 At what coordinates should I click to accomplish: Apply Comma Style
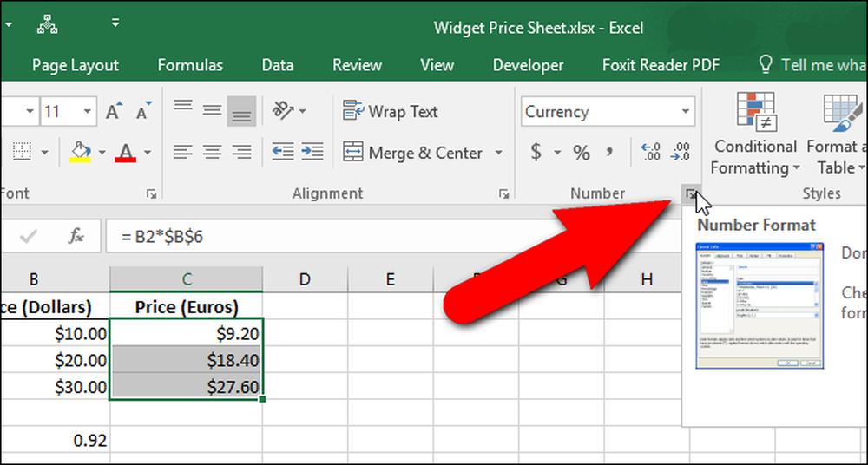coord(610,151)
